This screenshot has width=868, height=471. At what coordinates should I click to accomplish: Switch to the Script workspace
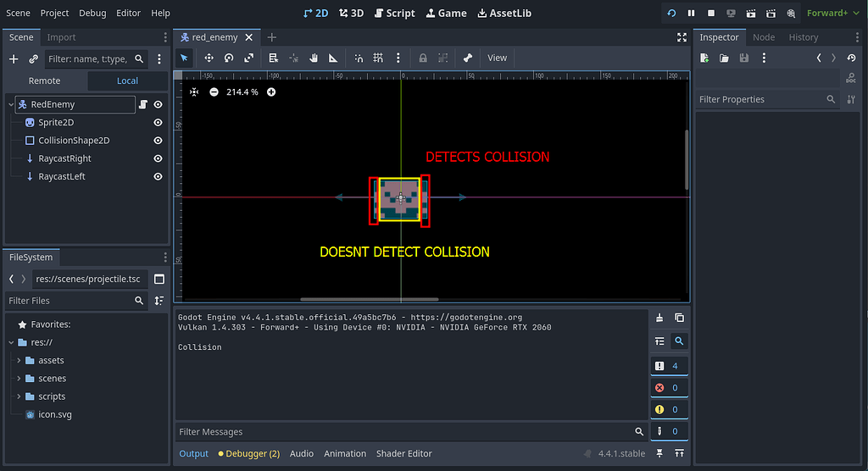coord(395,13)
